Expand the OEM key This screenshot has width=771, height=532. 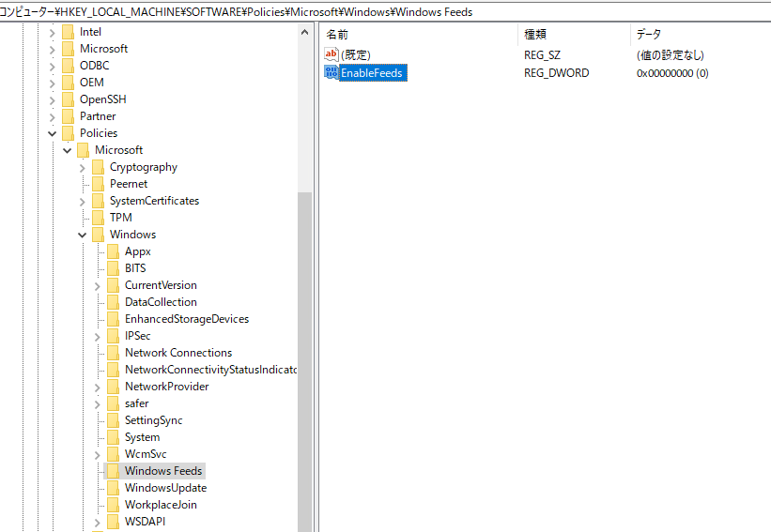click(x=53, y=84)
